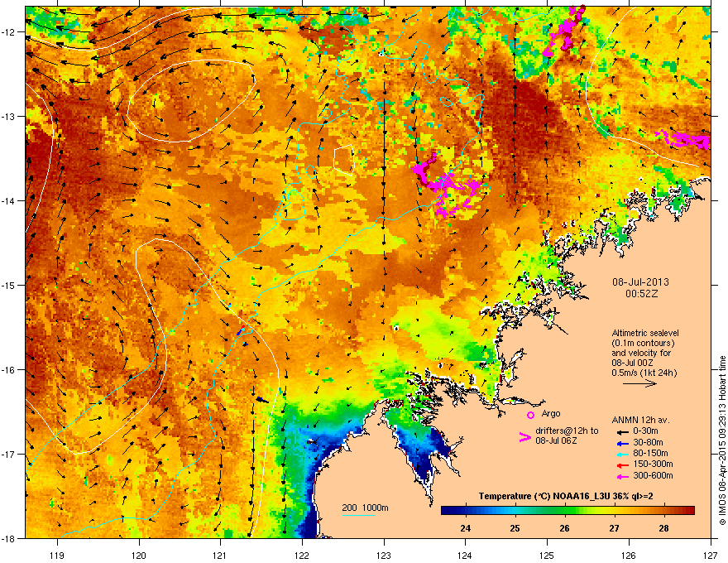Click the cyan 80-150m arrow legend symbol

[622, 454]
